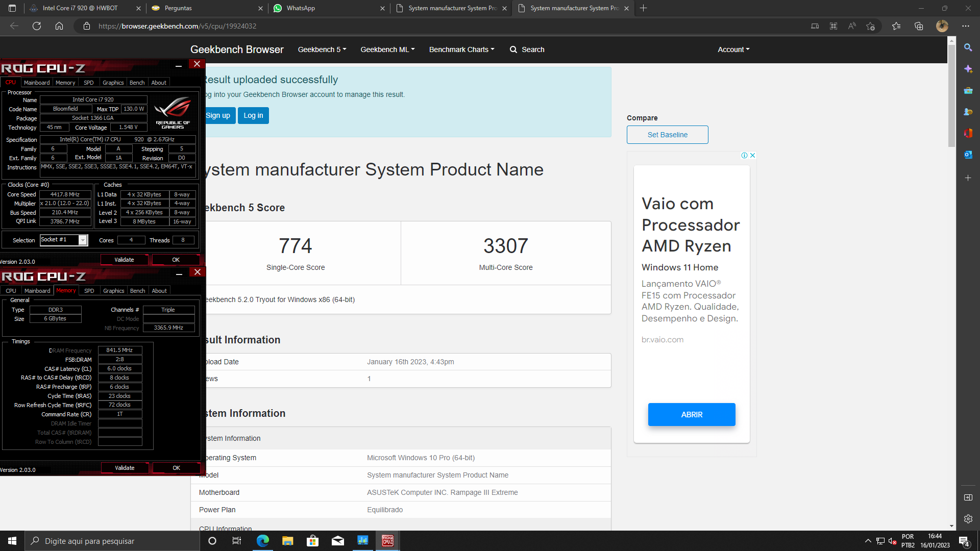Click the volume muted tray icon
This screenshot has width=980, height=551.
coord(892,541)
